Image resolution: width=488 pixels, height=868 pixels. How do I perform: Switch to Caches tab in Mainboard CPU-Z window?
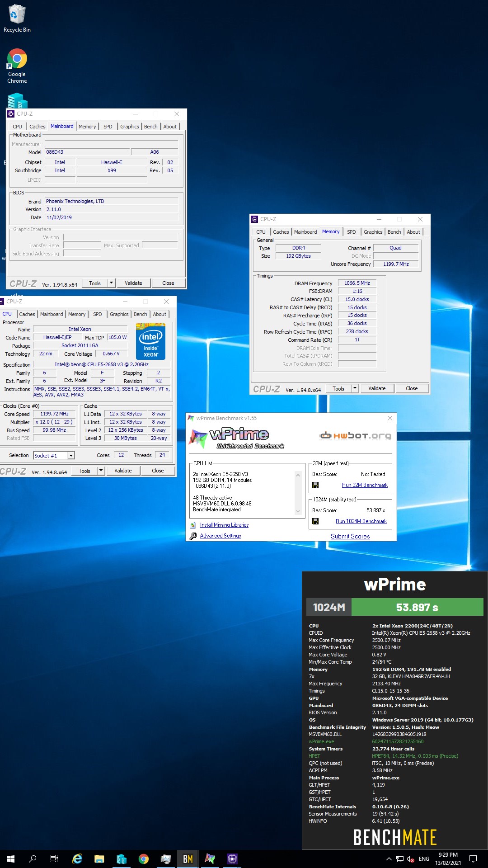point(37,127)
